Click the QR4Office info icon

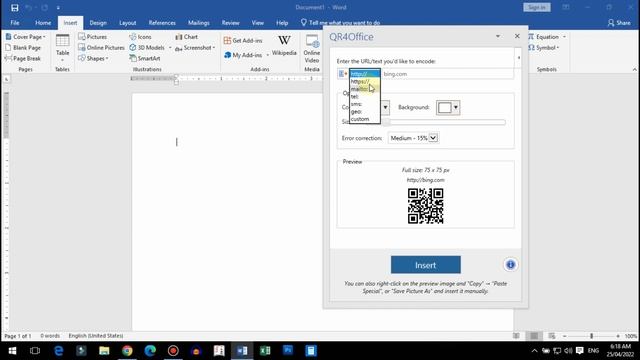[x=510, y=264]
